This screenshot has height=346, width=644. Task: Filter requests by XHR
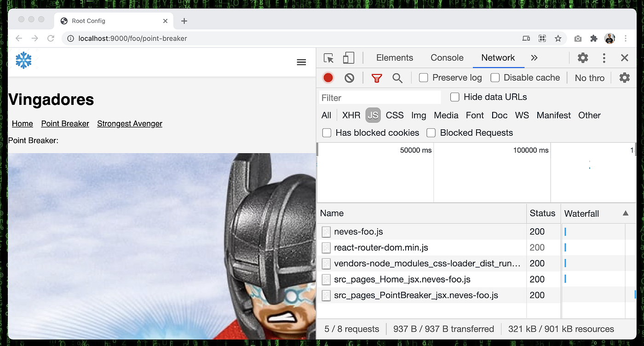click(351, 115)
